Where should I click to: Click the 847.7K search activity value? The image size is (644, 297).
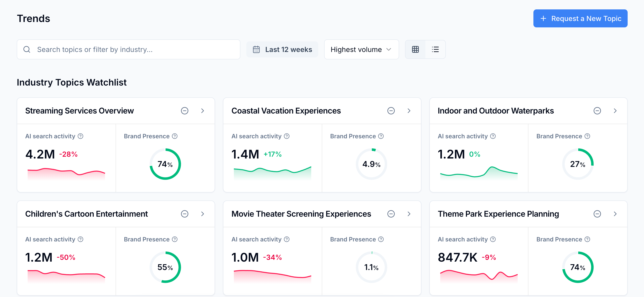pyautogui.click(x=458, y=257)
